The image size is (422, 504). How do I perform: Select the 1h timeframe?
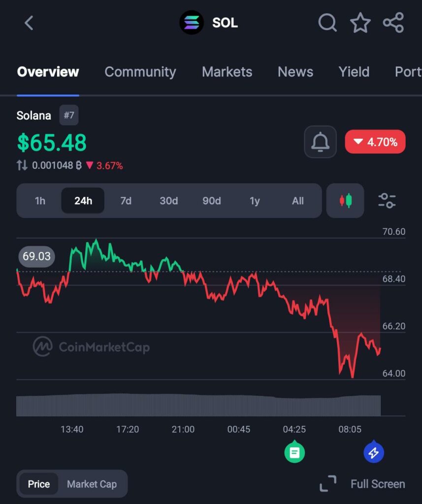pyautogui.click(x=40, y=201)
